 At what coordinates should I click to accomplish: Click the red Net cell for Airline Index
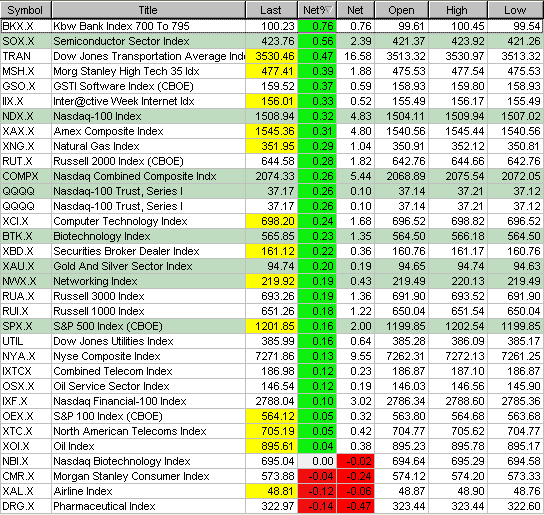pyautogui.click(x=356, y=491)
